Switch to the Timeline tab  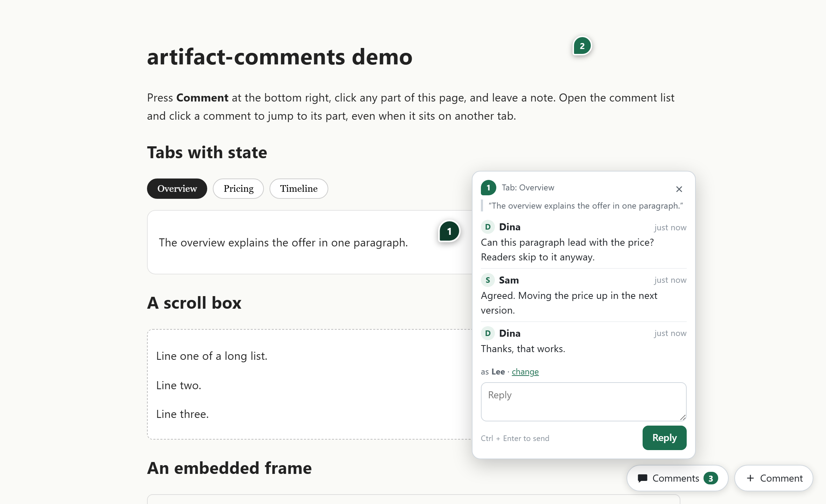tap(299, 189)
